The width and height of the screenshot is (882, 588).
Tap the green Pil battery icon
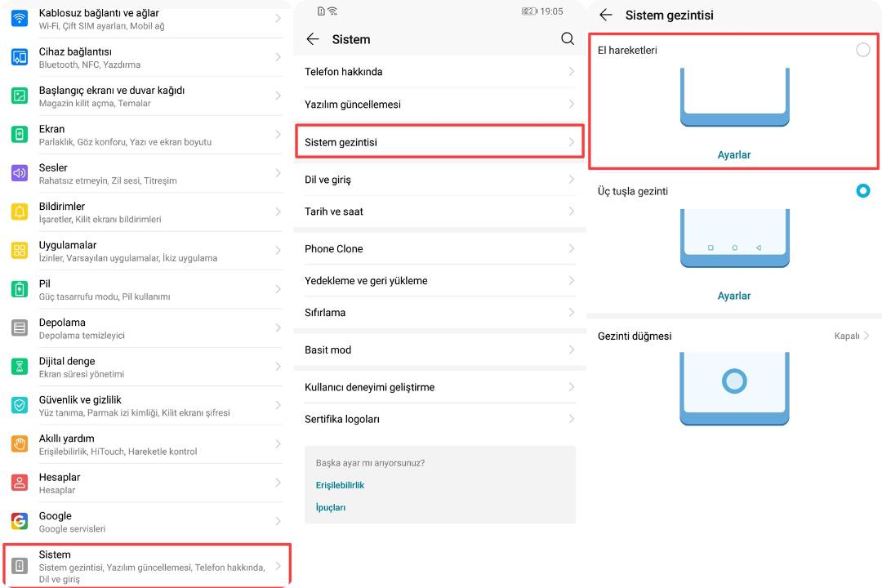20,289
